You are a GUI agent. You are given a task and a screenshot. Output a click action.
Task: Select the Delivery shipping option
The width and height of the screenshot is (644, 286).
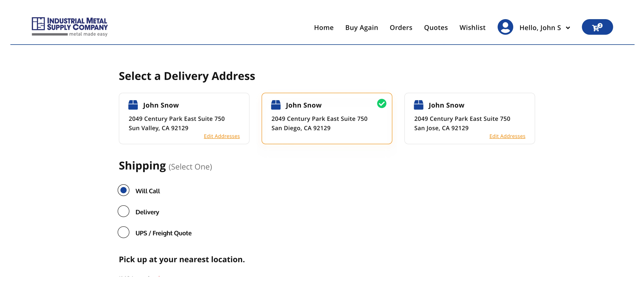pos(124,211)
